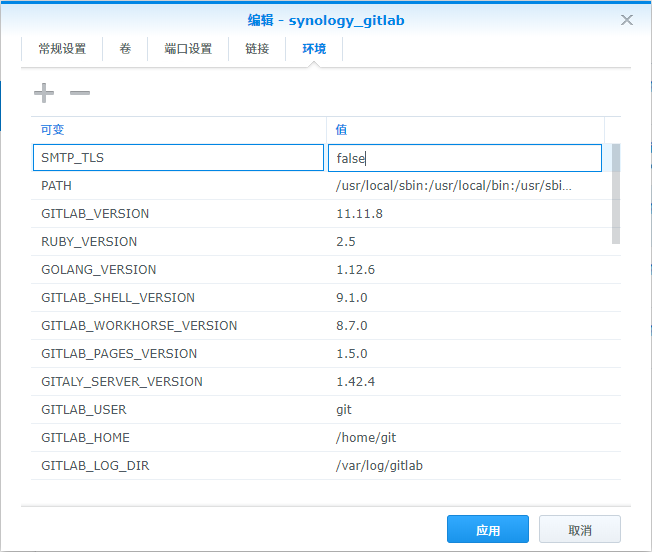Click the git user value
Image resolution: width=652 pixels, height=552 pixels.
(x=344, y=410)
